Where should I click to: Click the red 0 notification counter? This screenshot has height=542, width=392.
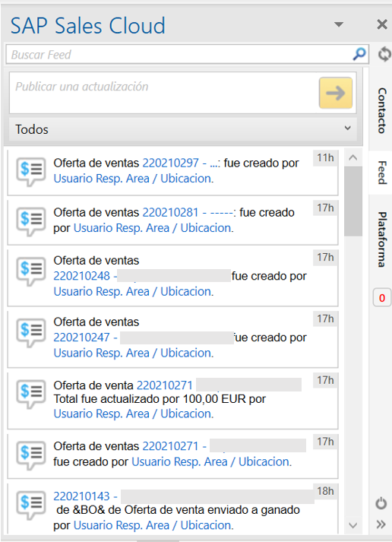point(382,298)
